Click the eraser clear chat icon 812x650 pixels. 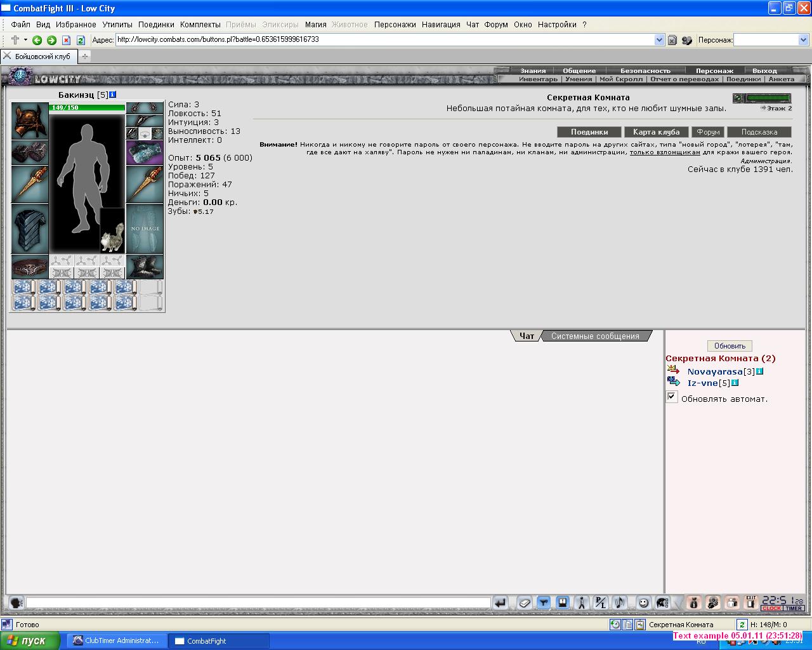click(x=525, y=603)
